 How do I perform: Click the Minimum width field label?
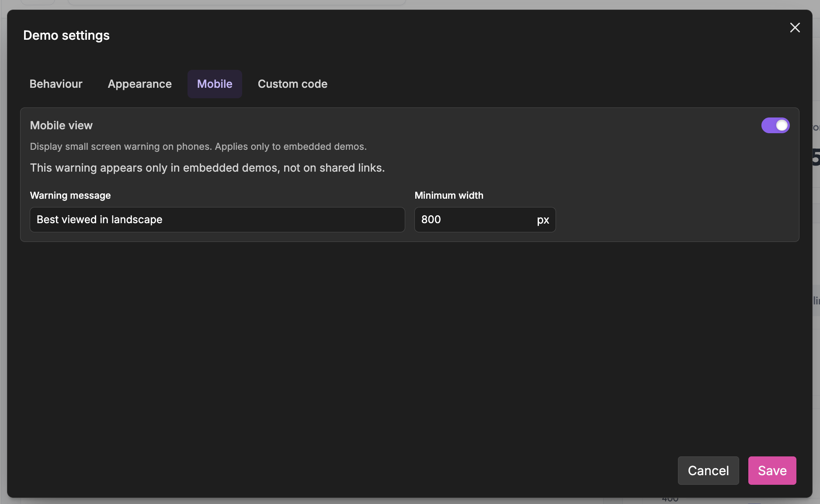coord(449,195)
